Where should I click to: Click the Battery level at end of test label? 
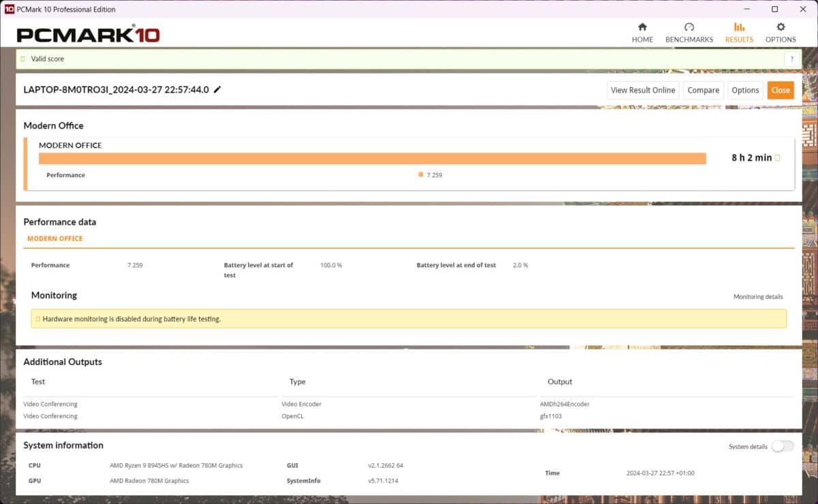[x=456, y=265]
